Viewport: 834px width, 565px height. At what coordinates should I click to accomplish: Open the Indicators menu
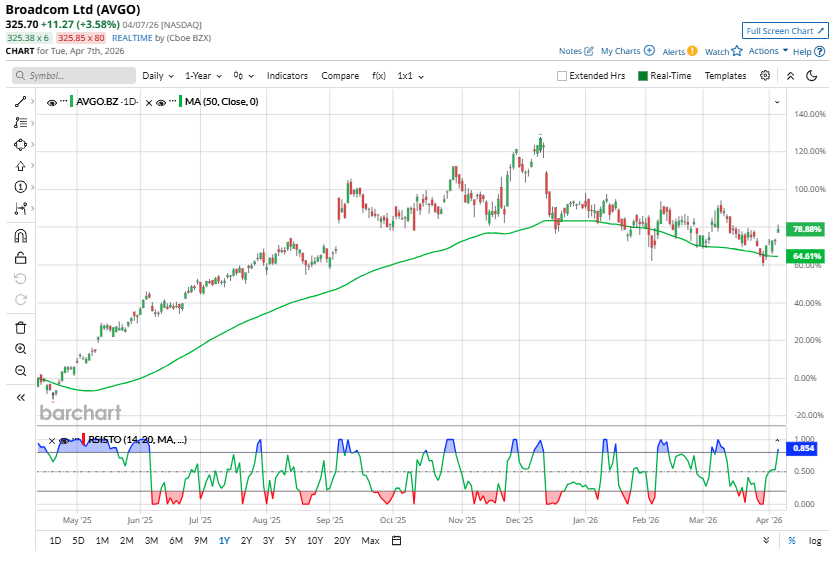[x=287, y=76]
